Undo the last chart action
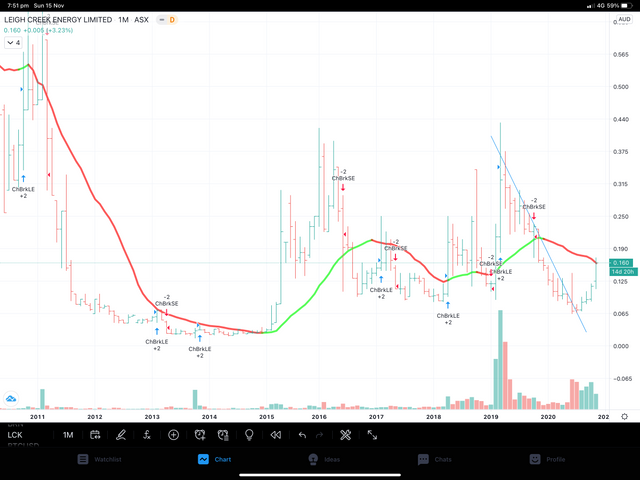This screenshot has width=640, height=480. (302, 435)
